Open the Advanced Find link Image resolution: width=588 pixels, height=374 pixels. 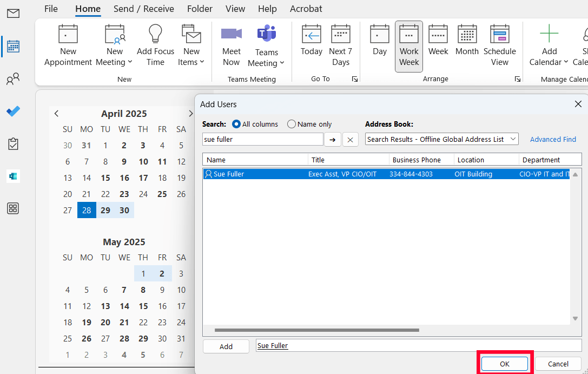tap(553, 139)
